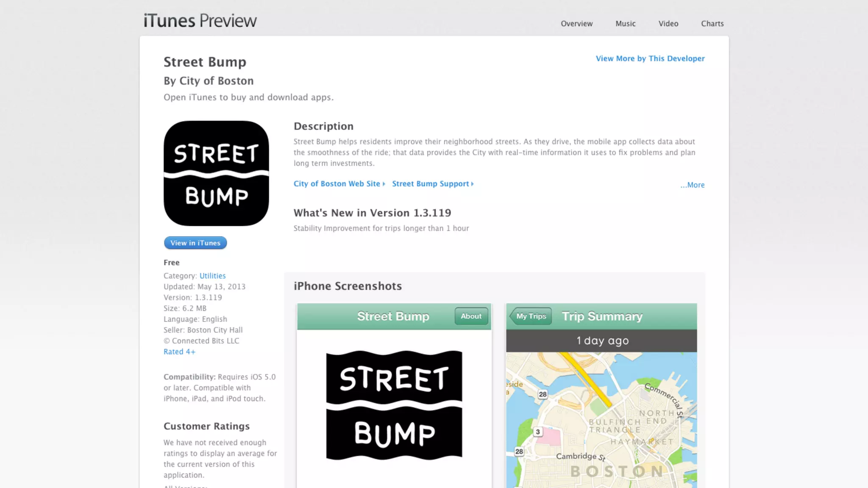Click the About button in the screenshot
The width and height of the screenshot is (868, 488).
click(471, 316)
